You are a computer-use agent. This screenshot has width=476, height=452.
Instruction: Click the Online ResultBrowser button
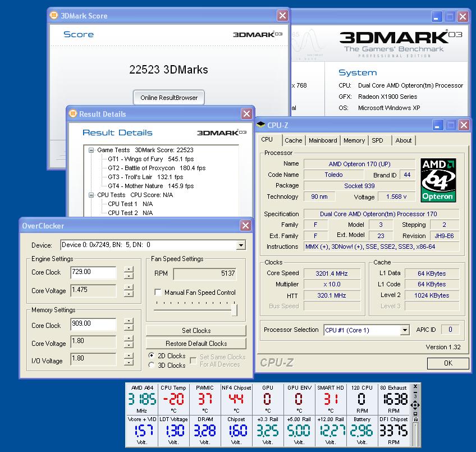click(x=169, y=98)
